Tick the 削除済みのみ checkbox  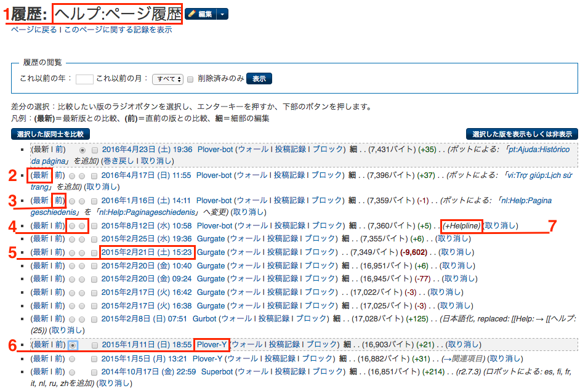[190, 79]
